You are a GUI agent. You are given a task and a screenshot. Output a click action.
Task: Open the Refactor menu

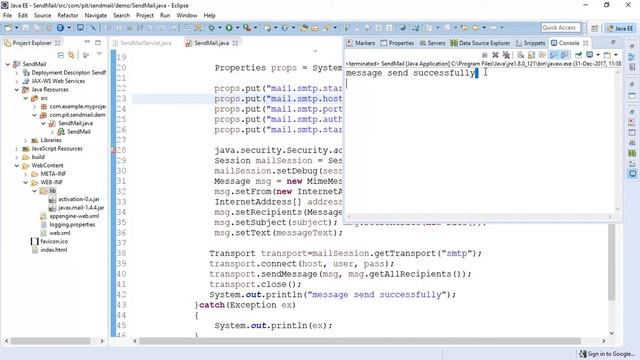pyautogui.click(x=68, y=16)
